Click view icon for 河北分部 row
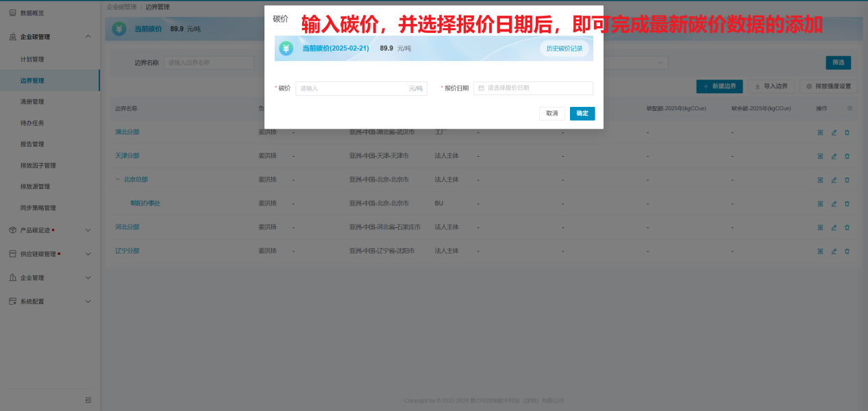This screenshot has height=411, width=868. tap(820, 227)
